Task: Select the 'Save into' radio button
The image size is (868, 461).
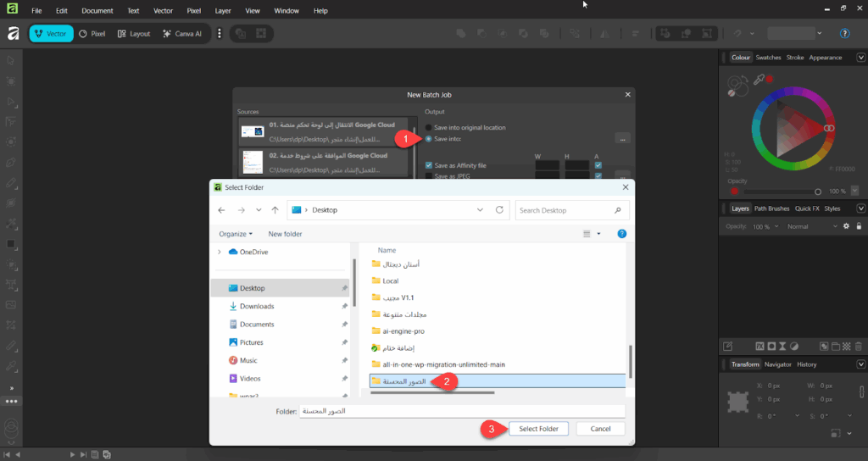Action: coord(428,138)
